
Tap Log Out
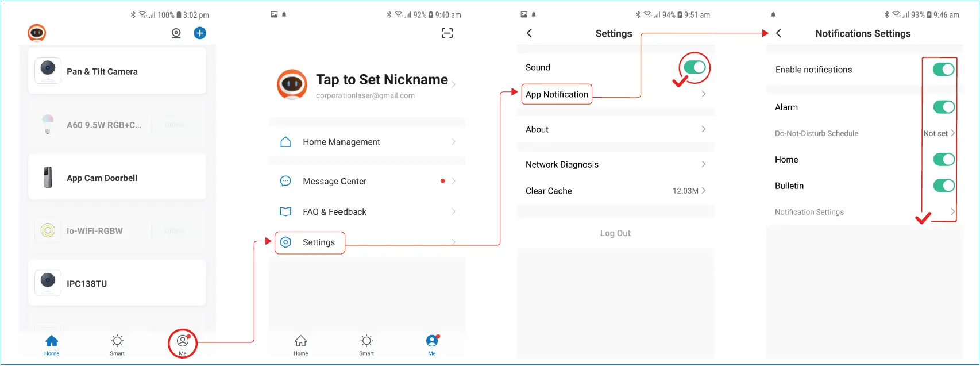[x=615, y=233]
